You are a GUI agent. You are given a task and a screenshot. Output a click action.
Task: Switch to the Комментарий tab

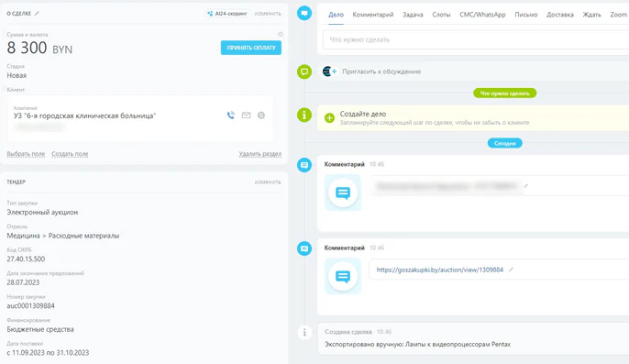click(373, 15)
